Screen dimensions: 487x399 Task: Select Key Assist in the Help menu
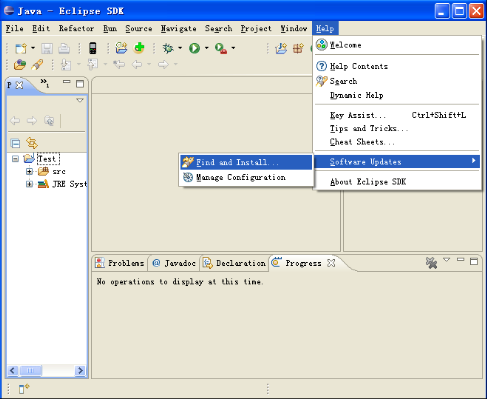(397, 115)
